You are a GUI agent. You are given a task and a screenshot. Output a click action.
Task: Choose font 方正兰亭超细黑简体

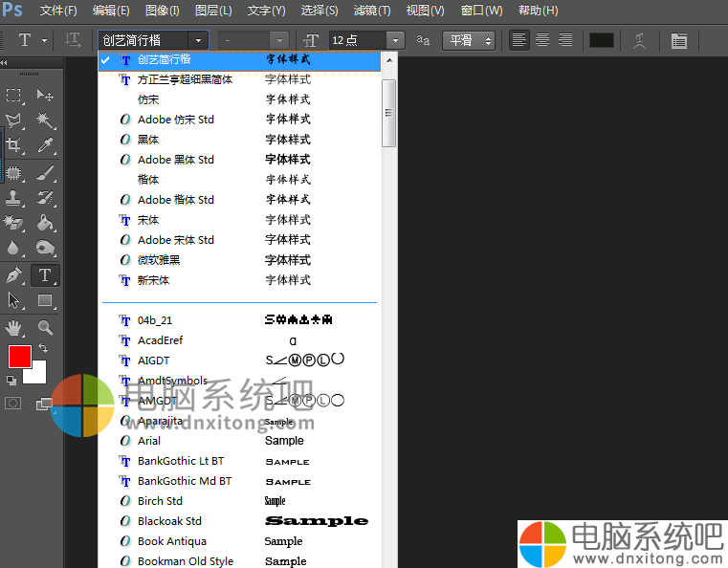(x=239, y=79)
